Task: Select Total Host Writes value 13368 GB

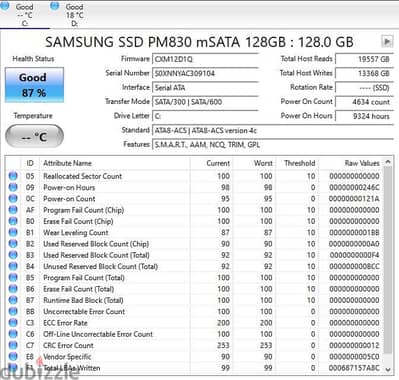Action: [364, 73]
